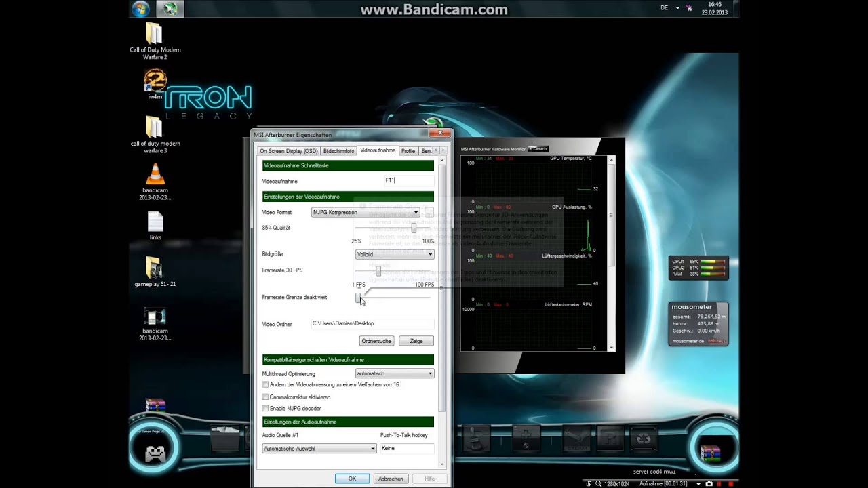Switch to the Bildschirmfoto tab
Image resolution: width=868 pixels, height=488 pixels.
[338, 151]
